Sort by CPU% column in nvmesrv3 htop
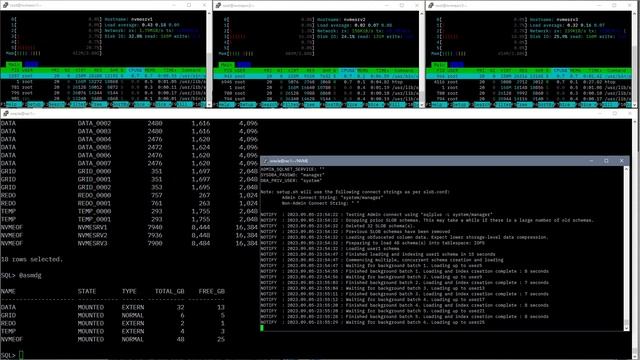The width and height of the screenshot is (640, 360). (561, 70)
